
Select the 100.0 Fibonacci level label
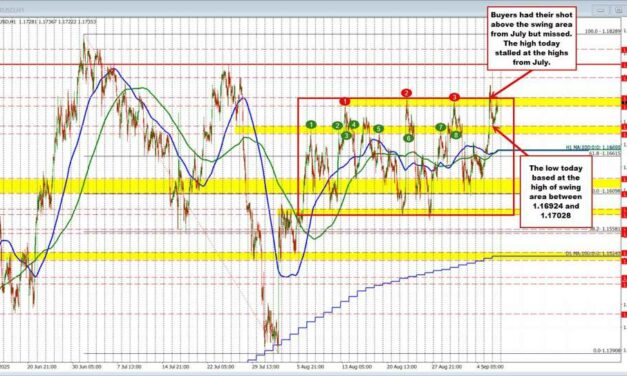pyautogui.click(x=603, y=31)
